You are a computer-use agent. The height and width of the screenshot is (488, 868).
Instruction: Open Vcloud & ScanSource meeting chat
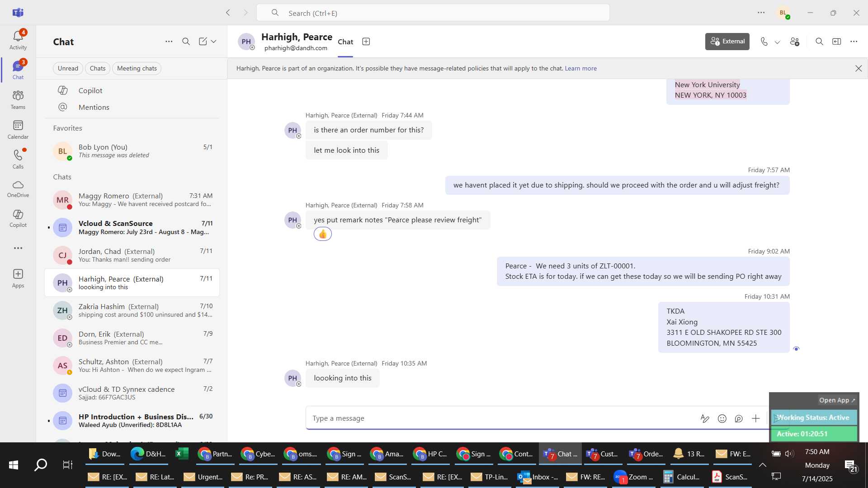click(132, 227)
